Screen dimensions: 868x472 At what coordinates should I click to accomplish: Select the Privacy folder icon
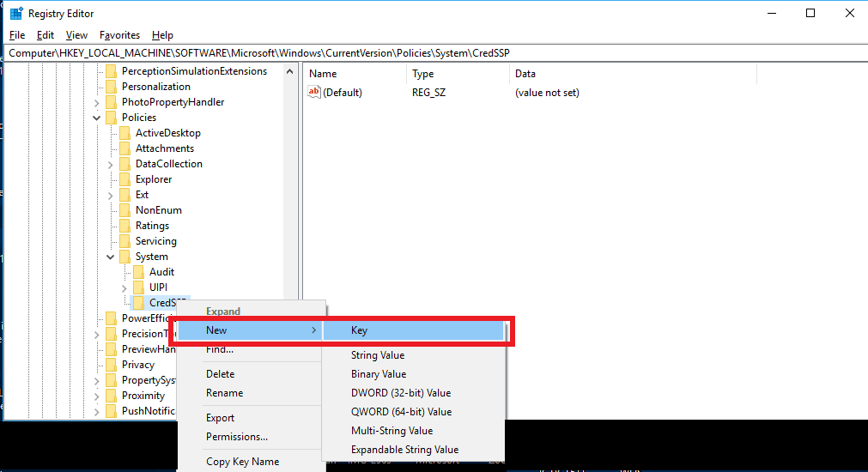pos(112,366)
